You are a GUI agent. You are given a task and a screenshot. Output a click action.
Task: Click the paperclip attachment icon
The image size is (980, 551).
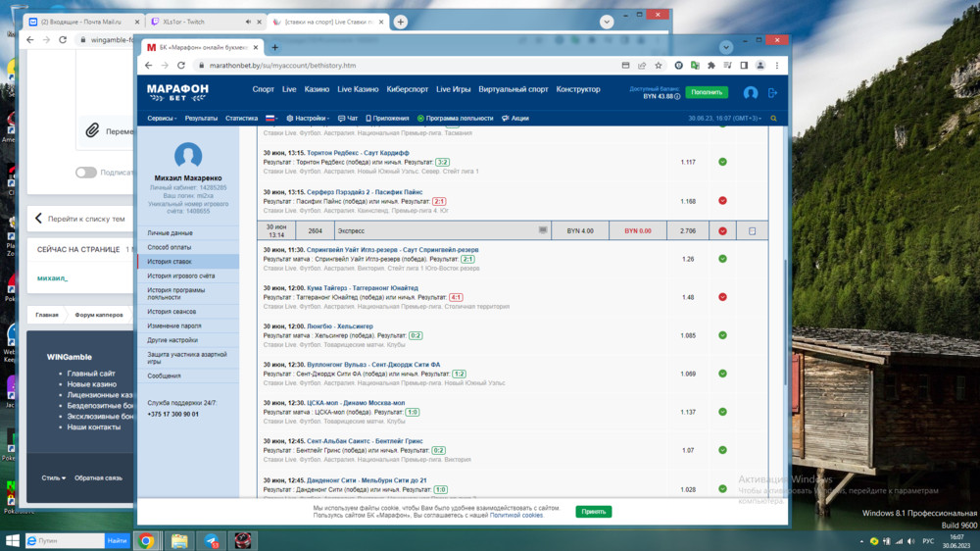coord(91,130)
